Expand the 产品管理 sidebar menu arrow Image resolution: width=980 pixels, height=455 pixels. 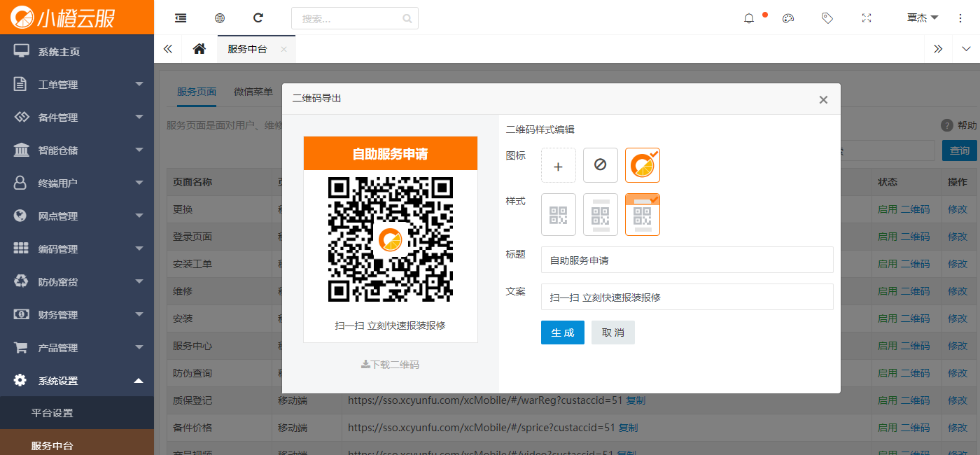[139, 347]
